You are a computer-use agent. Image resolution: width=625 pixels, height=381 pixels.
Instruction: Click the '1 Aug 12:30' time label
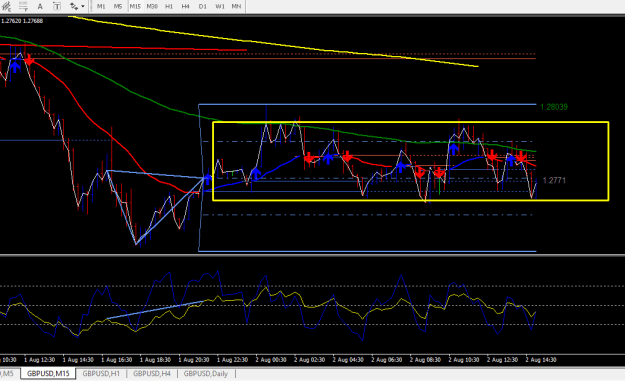coord(39,360)
